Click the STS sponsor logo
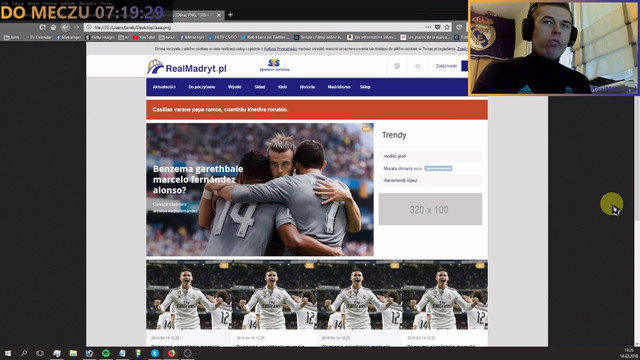 click(274, 65)
